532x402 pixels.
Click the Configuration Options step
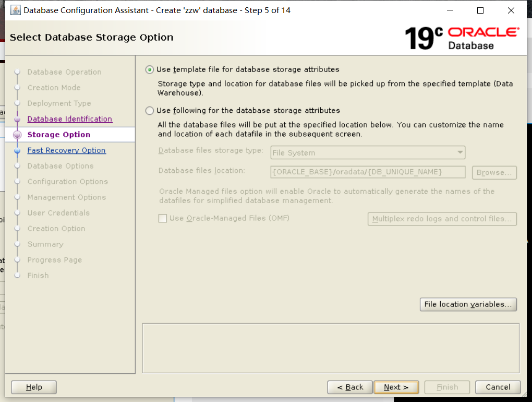[67, 182]
